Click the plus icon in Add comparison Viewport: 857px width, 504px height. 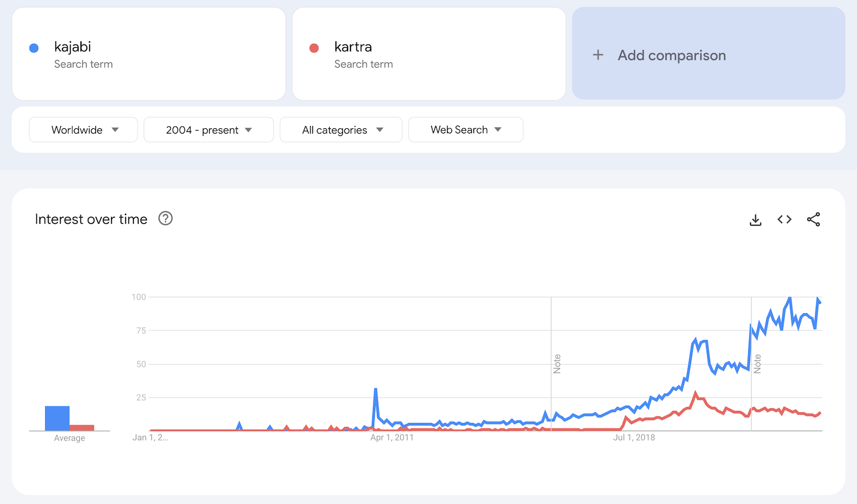[x=598, y=55]
